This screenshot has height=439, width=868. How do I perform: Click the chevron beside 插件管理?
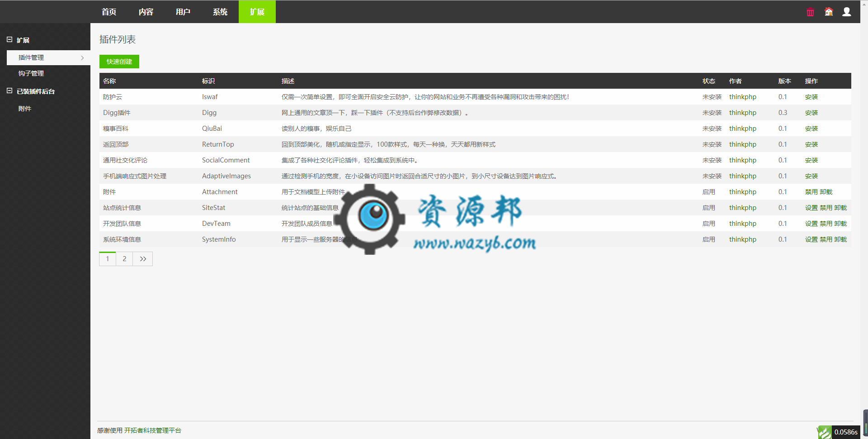(82, 57)
